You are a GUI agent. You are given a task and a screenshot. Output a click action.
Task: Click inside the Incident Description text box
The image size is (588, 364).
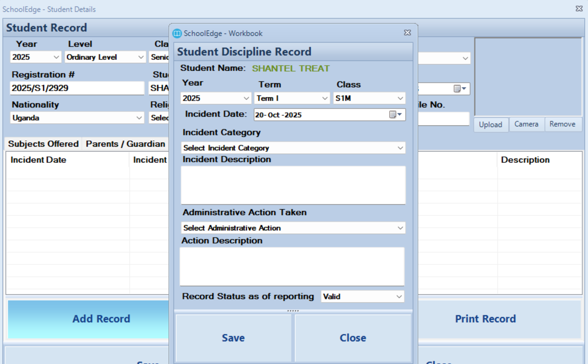(293, 185)
